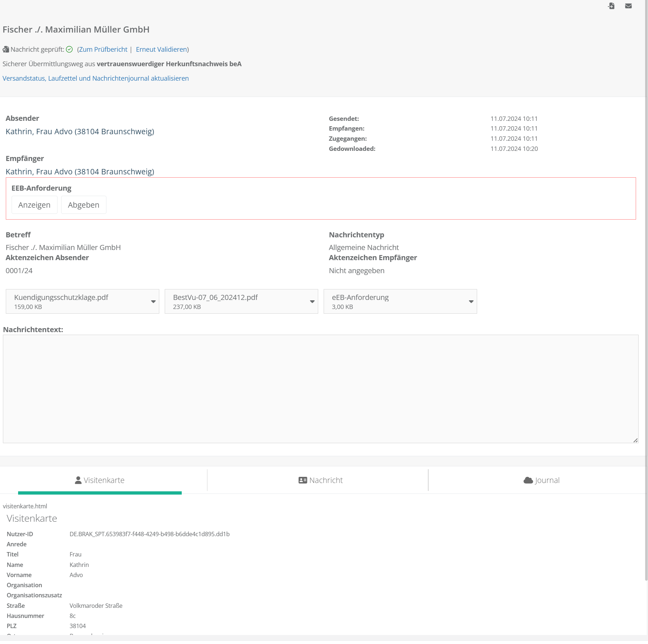The image size is (648, 644).
Task: Open the Journal tab
Action: 542,480
